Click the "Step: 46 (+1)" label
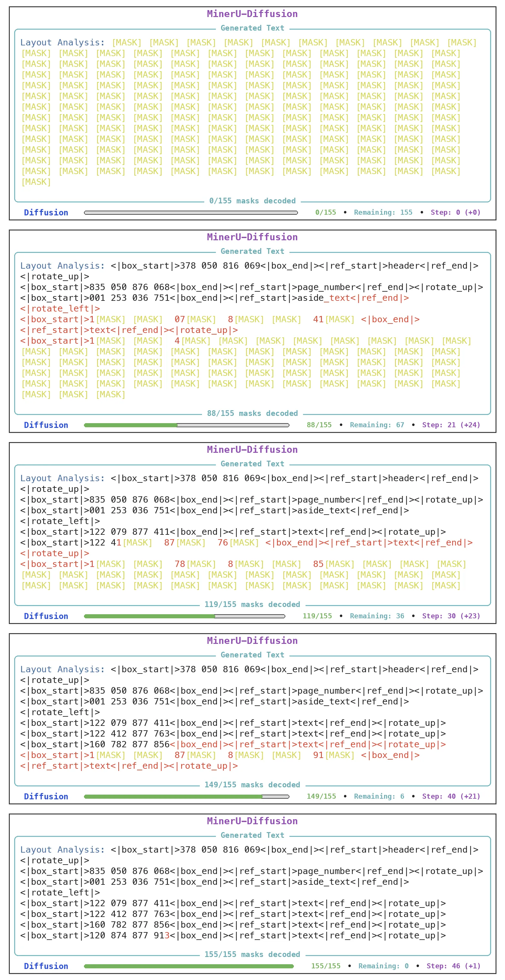505x980 pixels. (x=454, y=965)
